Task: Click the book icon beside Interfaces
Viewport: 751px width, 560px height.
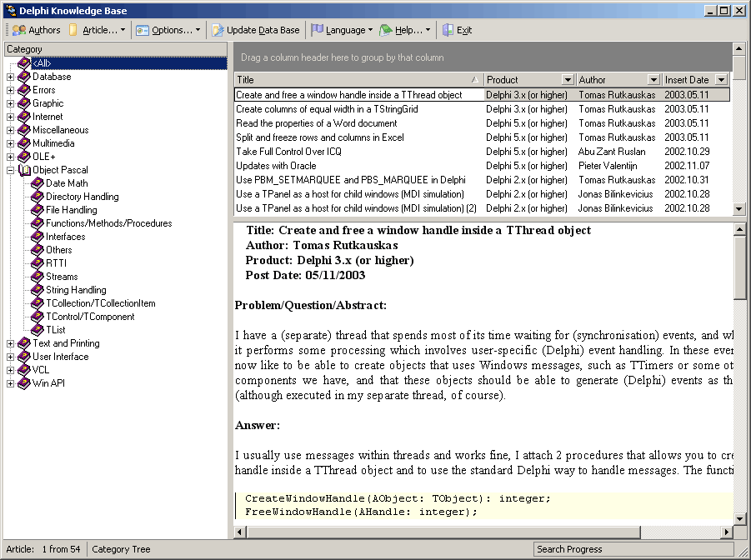Action: point(38,237)
